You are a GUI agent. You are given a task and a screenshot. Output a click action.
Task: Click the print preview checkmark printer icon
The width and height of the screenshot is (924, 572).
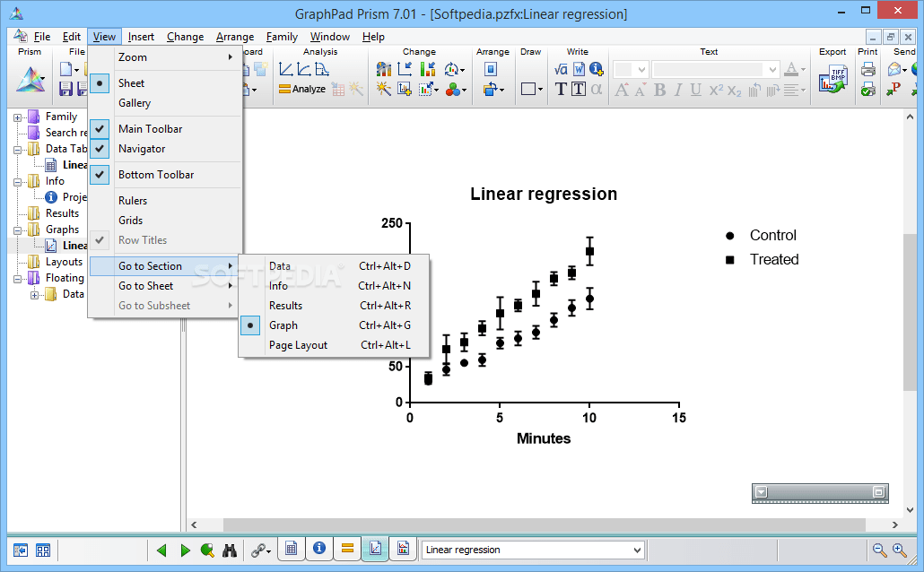point(868,89)
